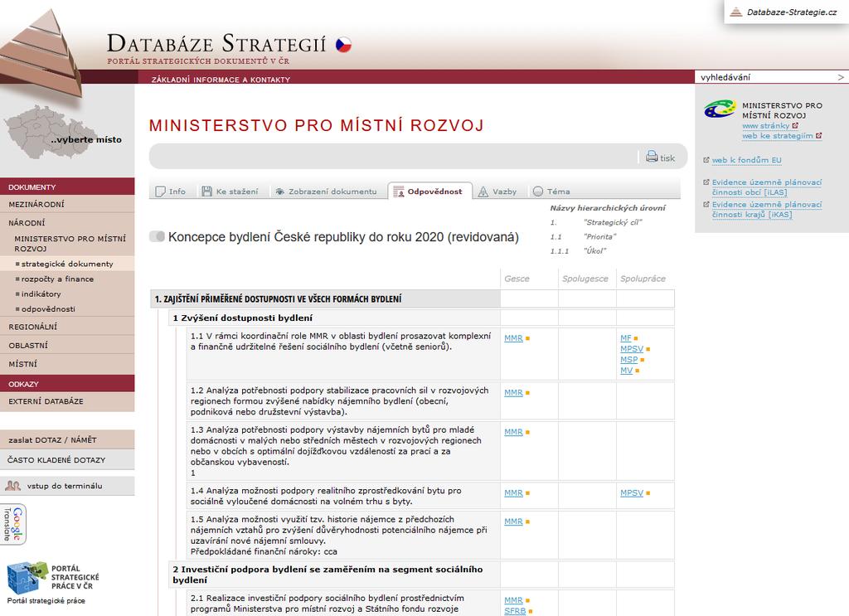Screen dimensions: 849x616
Task: Collapse priority 1 Zvýšení dostupnosti bydlení
Action: coord(334,318)
